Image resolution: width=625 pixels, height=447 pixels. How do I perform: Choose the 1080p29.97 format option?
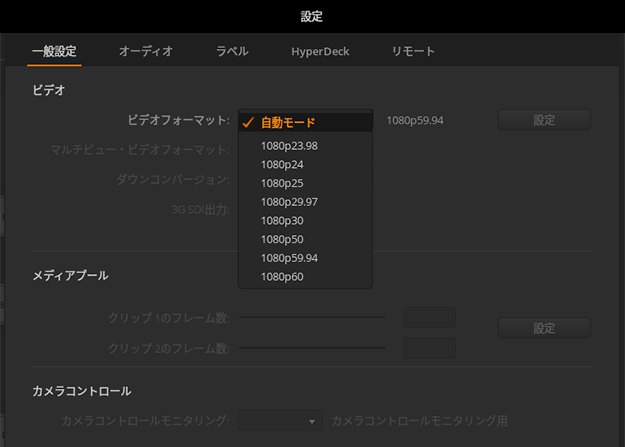click(x=289, y=202)
